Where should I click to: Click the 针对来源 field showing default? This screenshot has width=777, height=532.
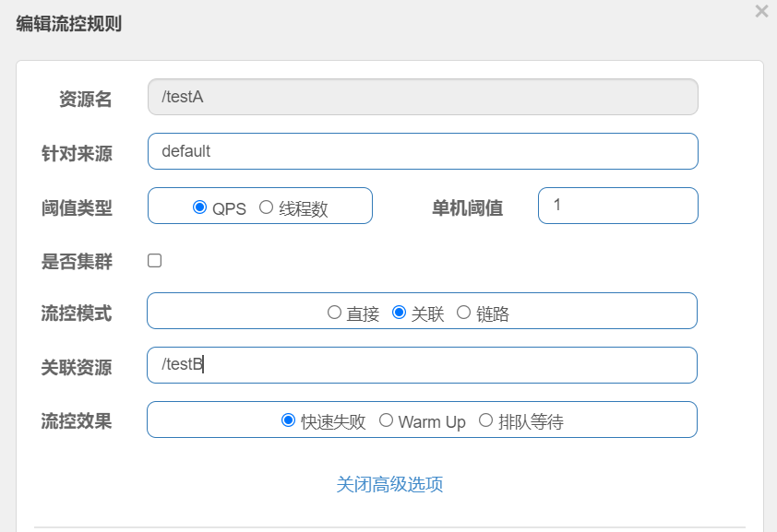423,151
